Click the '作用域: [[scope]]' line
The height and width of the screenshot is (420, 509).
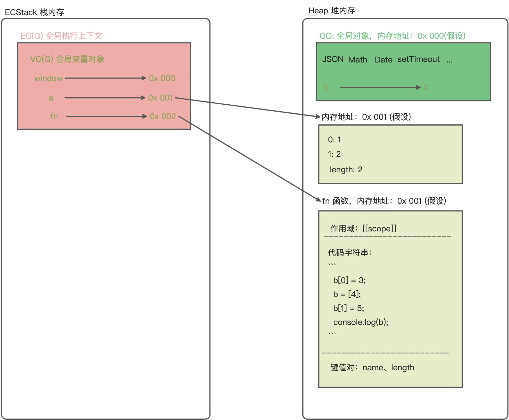pyautogui.click(x=363, y=228)
